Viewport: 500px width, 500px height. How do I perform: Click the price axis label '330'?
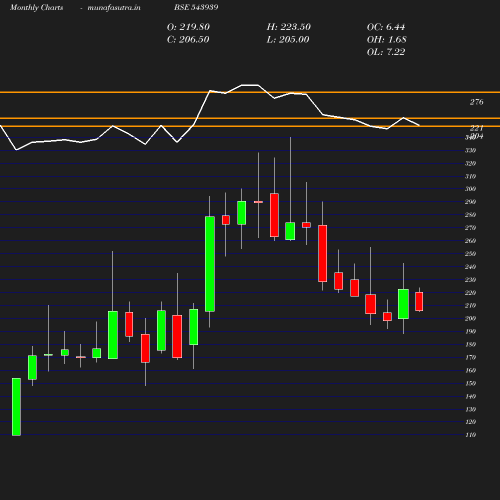[470, 150]
